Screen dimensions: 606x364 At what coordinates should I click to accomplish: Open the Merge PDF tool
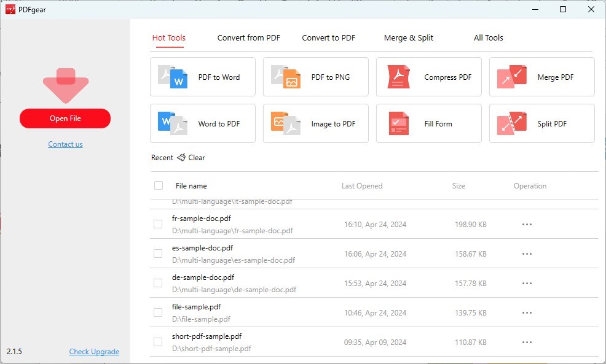[541, 77]
